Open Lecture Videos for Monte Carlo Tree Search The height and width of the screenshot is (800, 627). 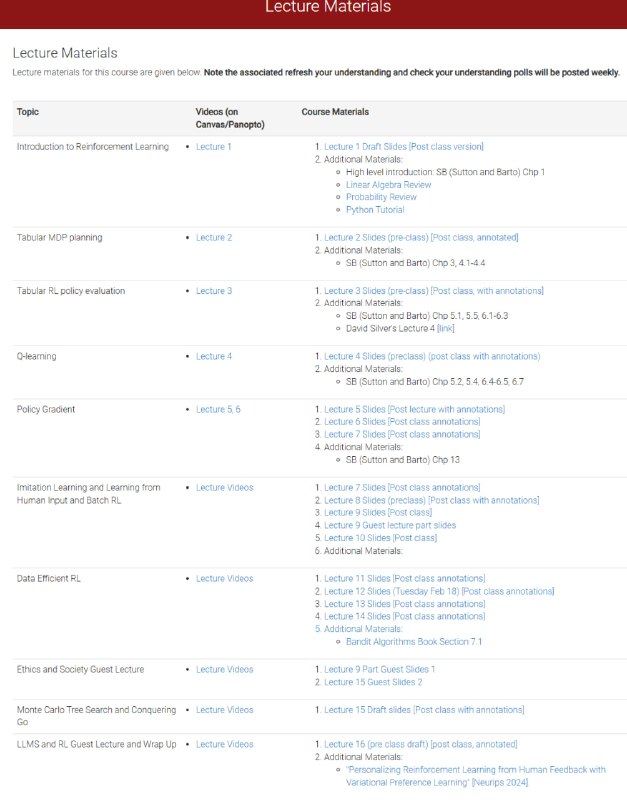224,710
